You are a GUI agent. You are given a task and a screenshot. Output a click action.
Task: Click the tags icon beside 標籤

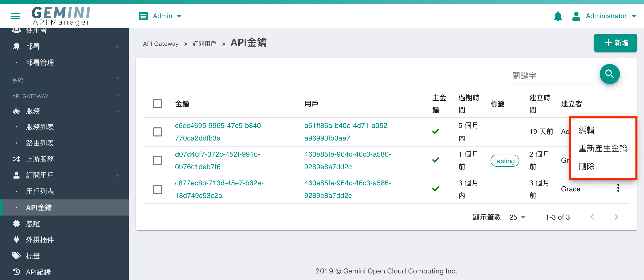click(x=17, y=256)
